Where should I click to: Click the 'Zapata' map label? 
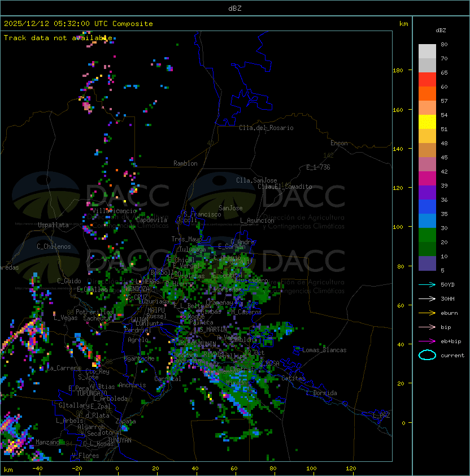(x=125, y=421)
